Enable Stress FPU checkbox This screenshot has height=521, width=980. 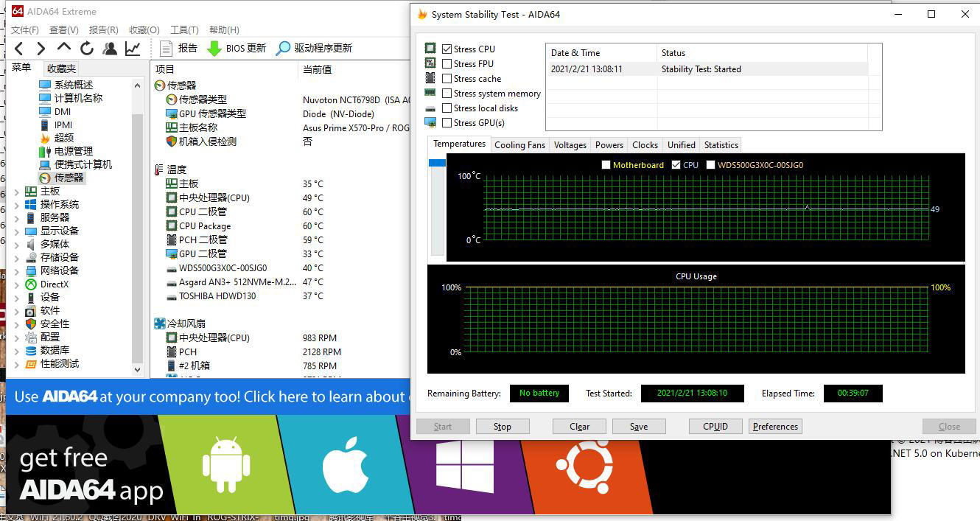[x=447, y=63]
